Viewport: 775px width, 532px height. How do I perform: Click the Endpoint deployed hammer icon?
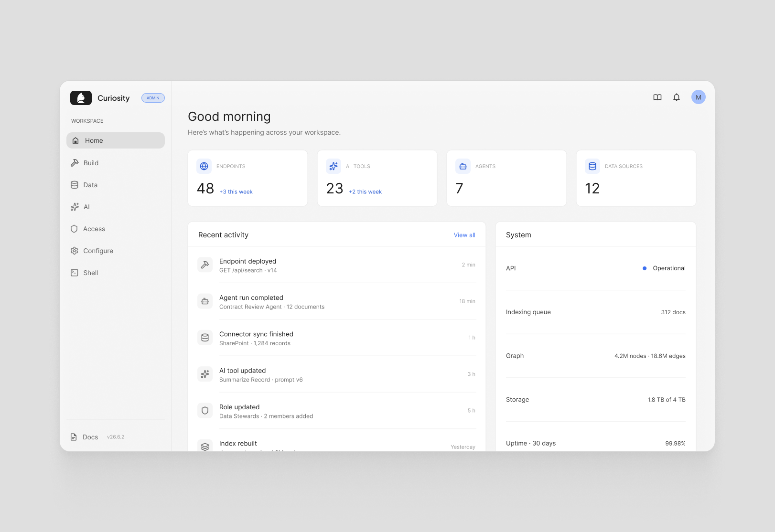click(205, 265)
